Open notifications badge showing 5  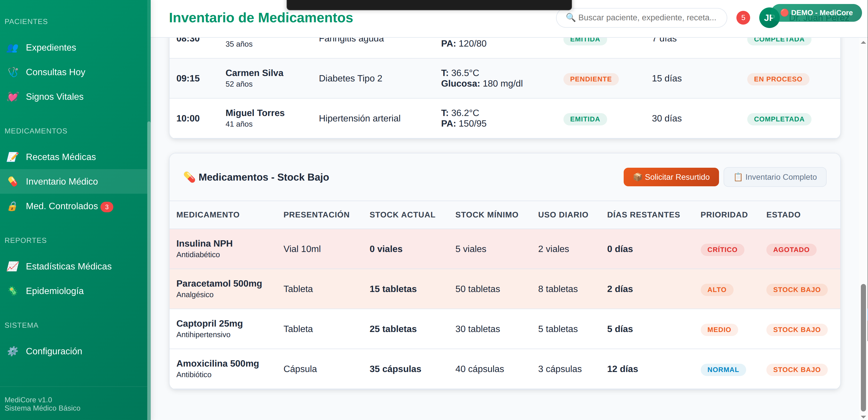743,17
